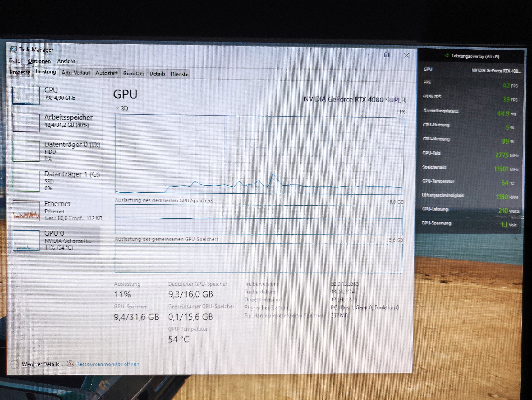Click the Speichertakt 11501 MHz value
The image size is (532, 400).
pos(506,169)
